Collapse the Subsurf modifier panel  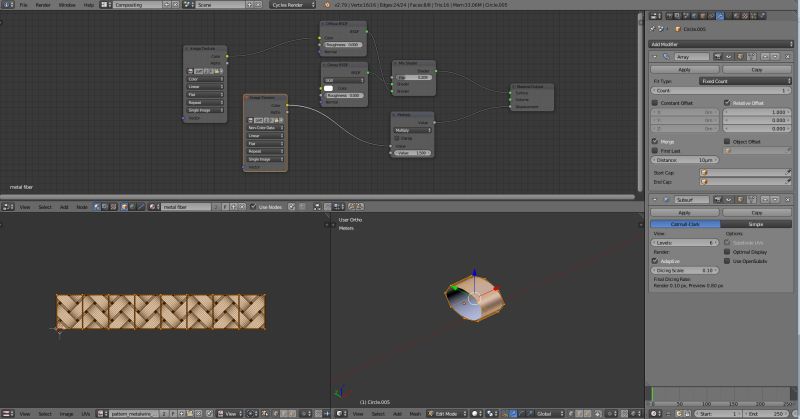(x=655, y=199)
